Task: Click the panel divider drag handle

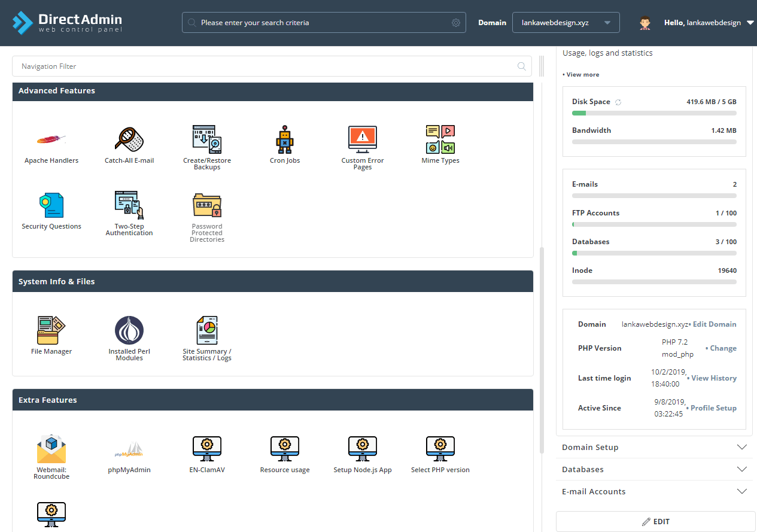Action: [x=542, y=66]
